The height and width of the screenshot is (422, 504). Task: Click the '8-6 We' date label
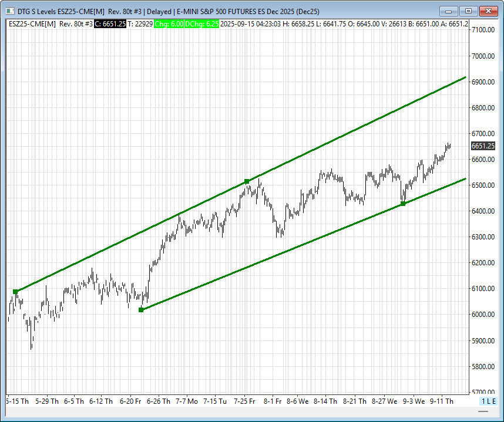tap(298, 401)
